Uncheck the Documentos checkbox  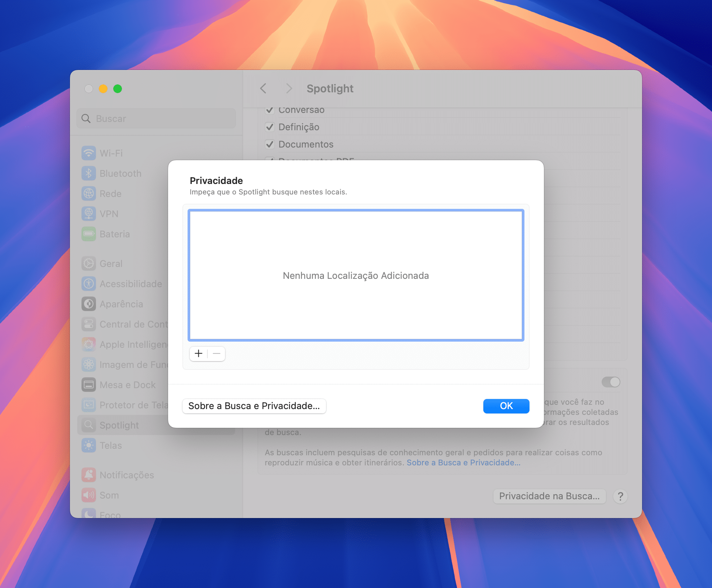269,144
